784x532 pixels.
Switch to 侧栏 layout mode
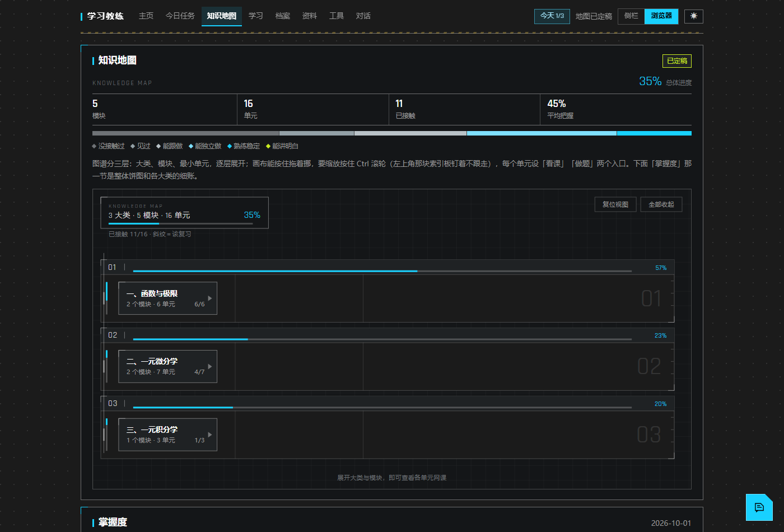631,16
